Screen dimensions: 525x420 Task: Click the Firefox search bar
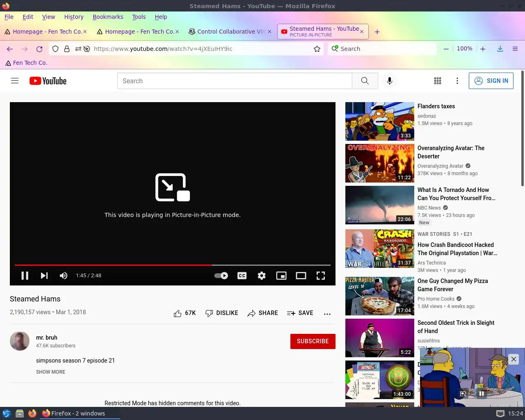382,49
